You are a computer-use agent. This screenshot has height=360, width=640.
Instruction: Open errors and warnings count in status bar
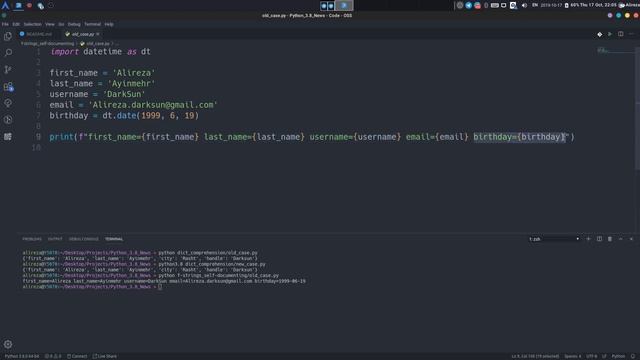53,356
